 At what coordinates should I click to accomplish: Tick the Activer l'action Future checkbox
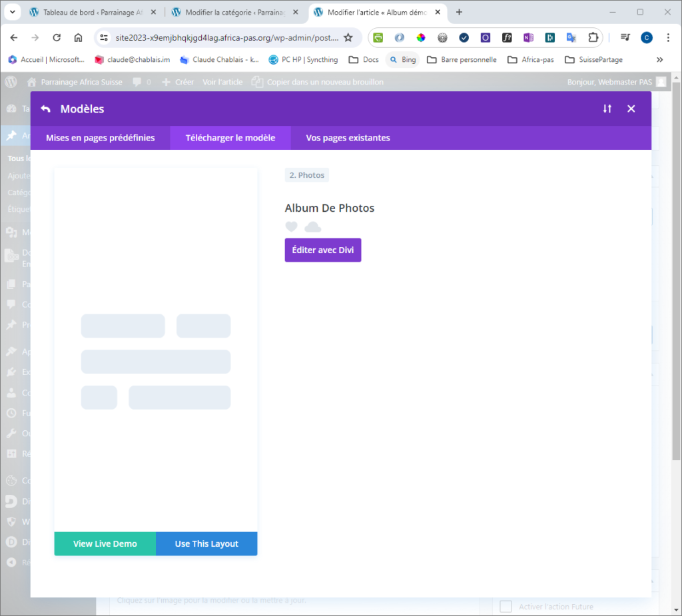click(506, 607)
